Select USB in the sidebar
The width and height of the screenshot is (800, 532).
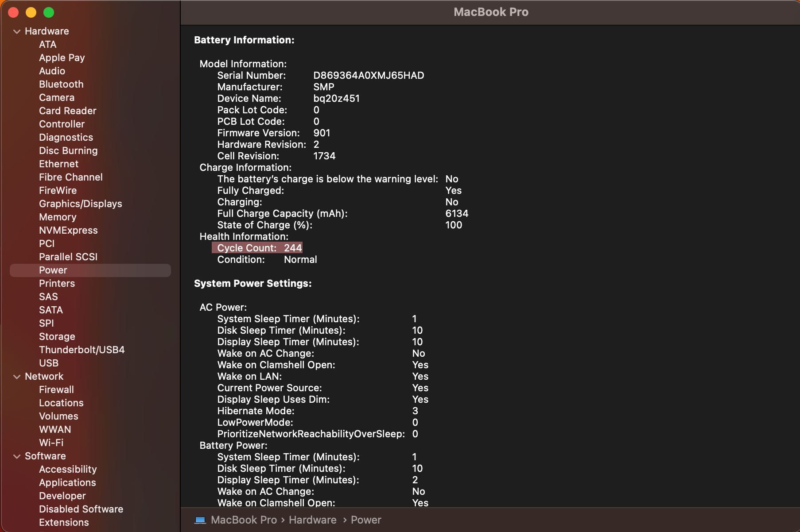pyautogui.click(x=48, y=363)
